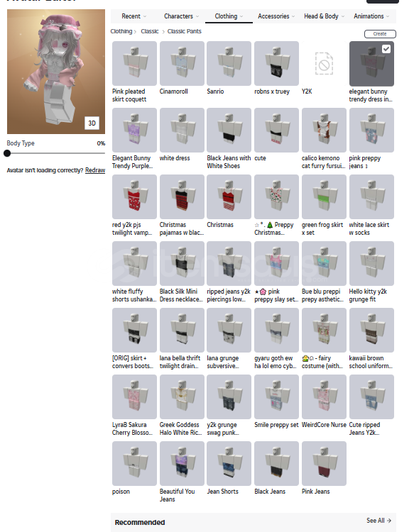Select the green frog skirt set
This screenshot has height=532, width=414.
pos(324,196)
